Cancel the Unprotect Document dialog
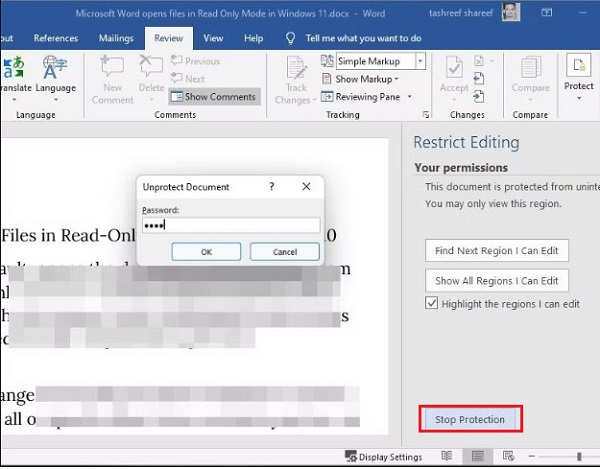 pyautogui.click(x=285, y=252)
